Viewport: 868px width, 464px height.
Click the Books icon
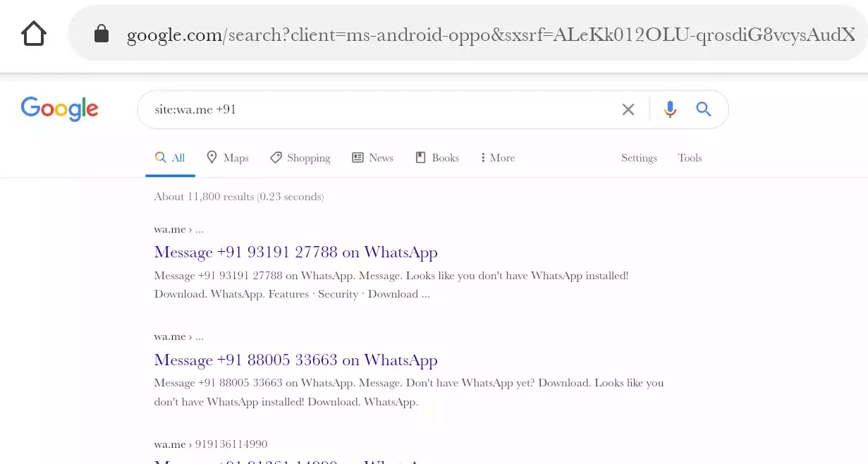click(420, 157)
